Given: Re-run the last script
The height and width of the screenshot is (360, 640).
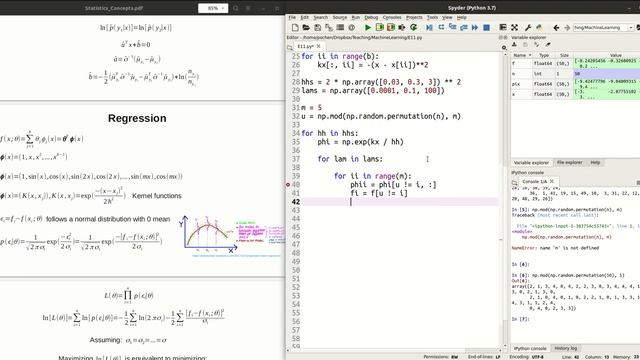Looking at the screenshot, I should pyautogui.click(x=413, y=27).
